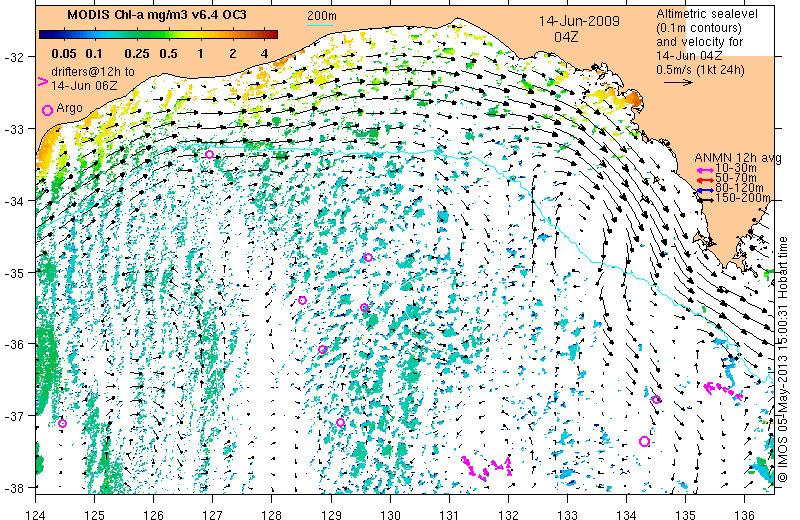Image resolution: width=800 pixels, height=520 pixels.
Task: Click the IMOS copyright timestamp text
Action: [784, 360]
